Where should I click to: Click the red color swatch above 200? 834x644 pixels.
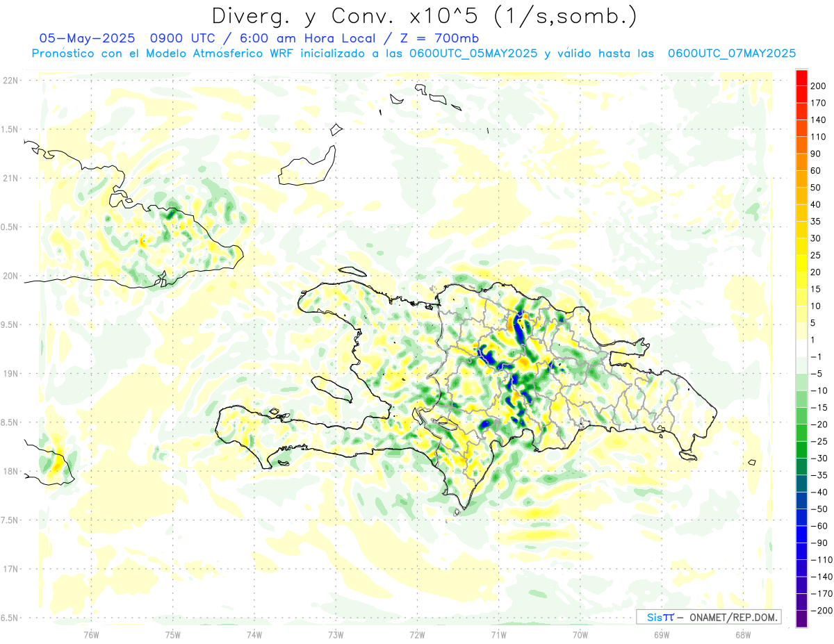coord(801,78)
